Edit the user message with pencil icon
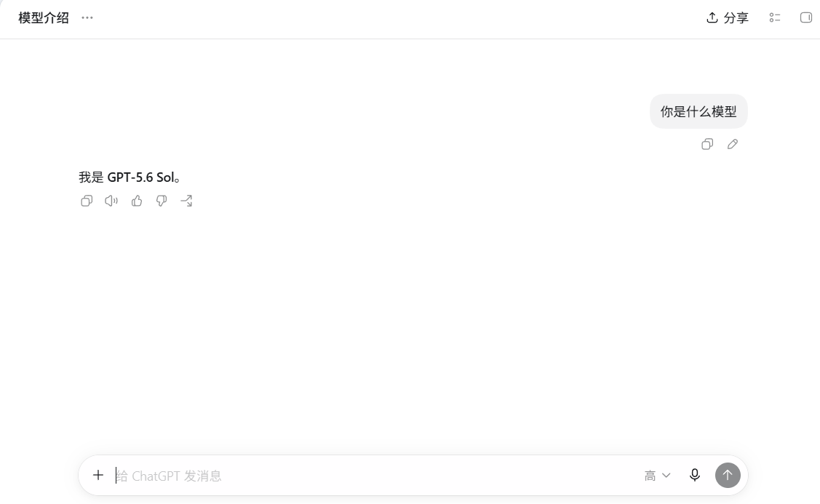The image size is (820, 504). pyautogui.click(x=732, y=144)
